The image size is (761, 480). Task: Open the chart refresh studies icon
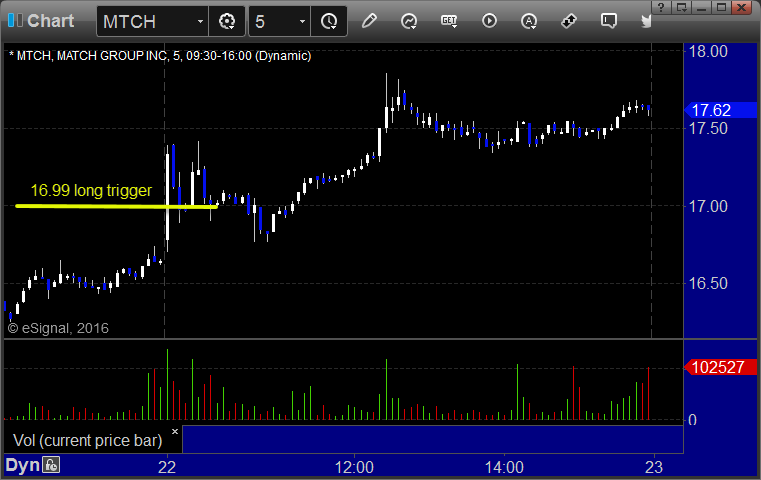(x=409, y=21)
